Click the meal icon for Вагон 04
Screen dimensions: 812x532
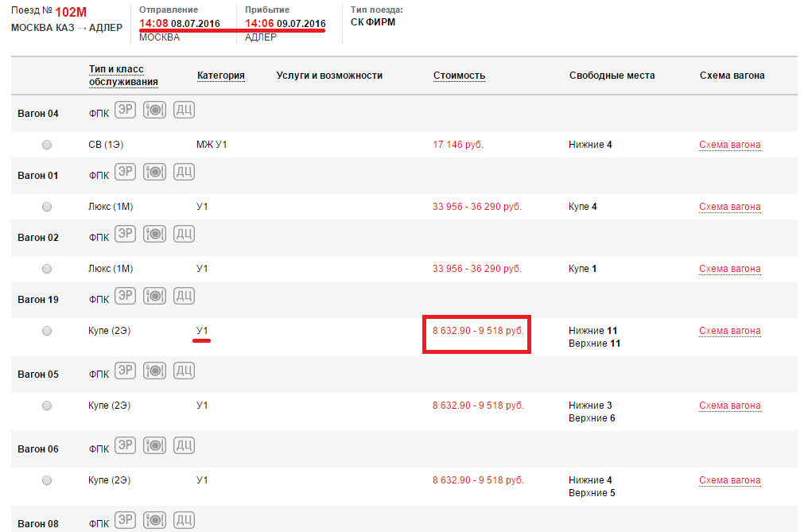[154, 111]
